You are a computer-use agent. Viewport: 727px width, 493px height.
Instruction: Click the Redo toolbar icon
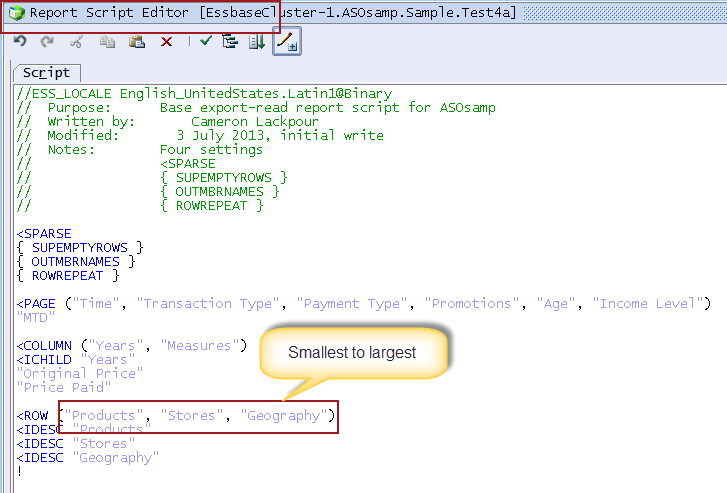tap(47, 42)
